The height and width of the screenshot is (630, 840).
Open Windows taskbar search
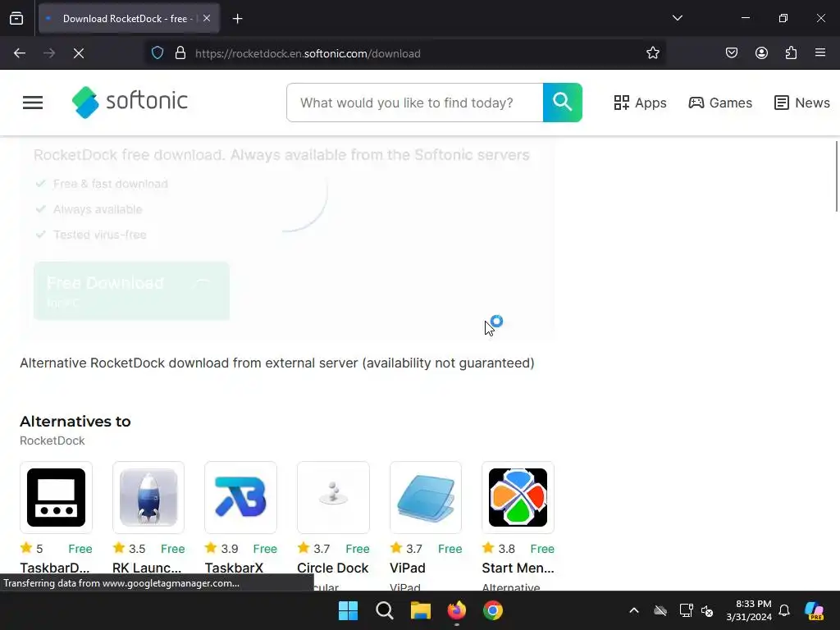click(385, 610)
